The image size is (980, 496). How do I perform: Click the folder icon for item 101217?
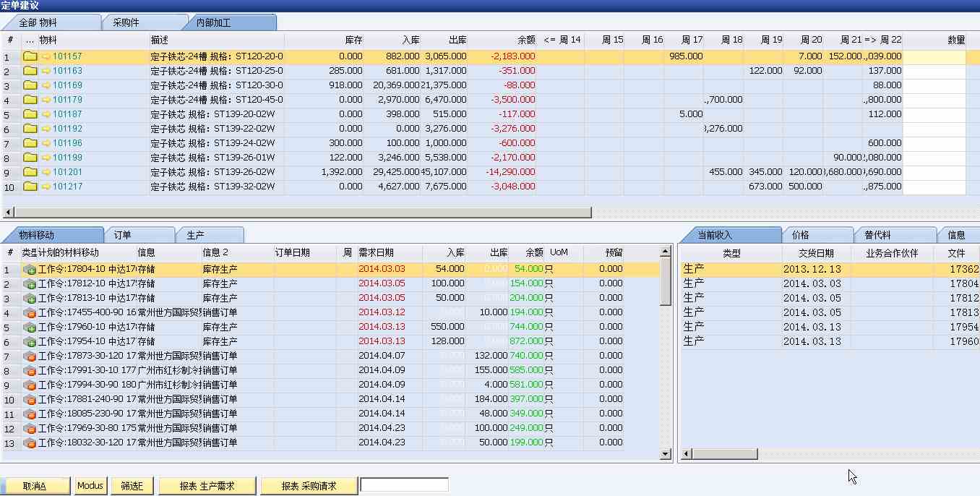(30, 187)
